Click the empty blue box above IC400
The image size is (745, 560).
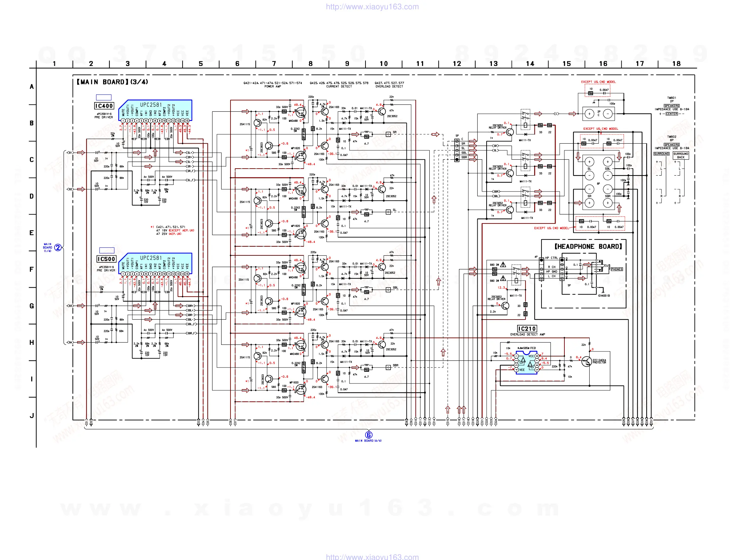103,97
